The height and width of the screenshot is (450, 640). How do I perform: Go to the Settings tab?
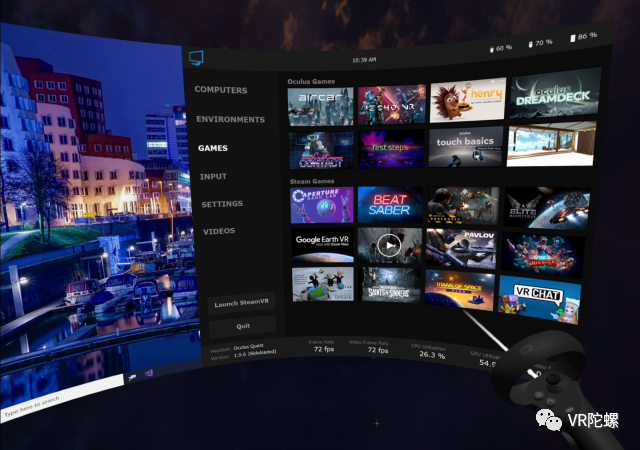click(222, 204)
